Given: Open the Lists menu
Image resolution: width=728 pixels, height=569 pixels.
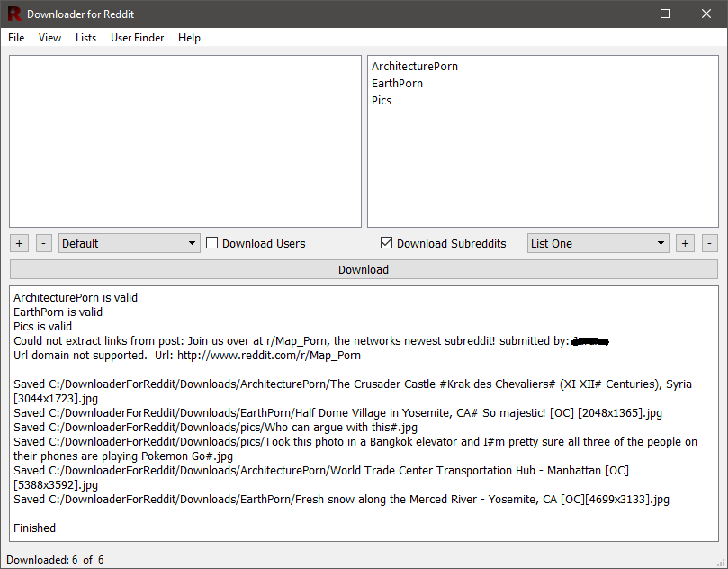Looking at the screenshot, I should [85, 38].
